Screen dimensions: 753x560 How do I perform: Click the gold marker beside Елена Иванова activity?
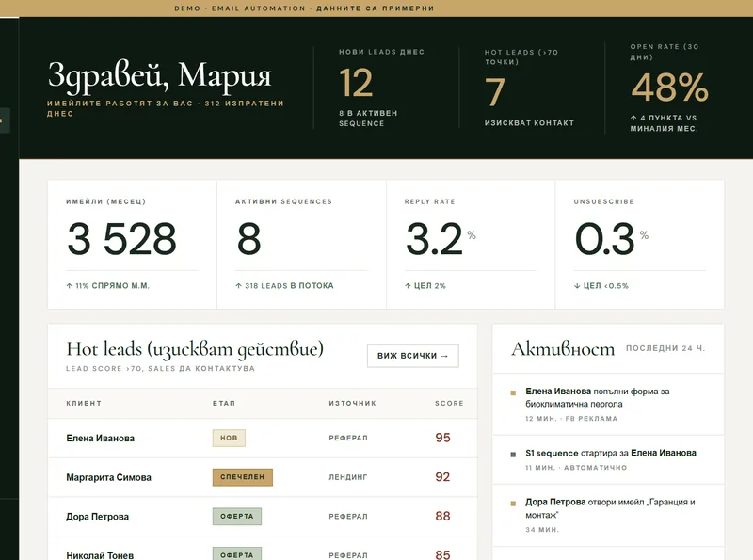tap(513, 392)
